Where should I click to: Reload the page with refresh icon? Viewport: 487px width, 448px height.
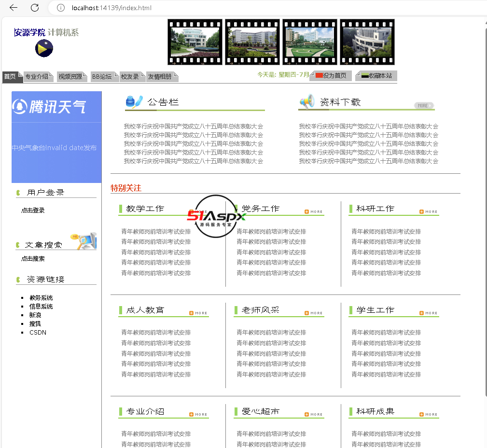click(35, 8)
